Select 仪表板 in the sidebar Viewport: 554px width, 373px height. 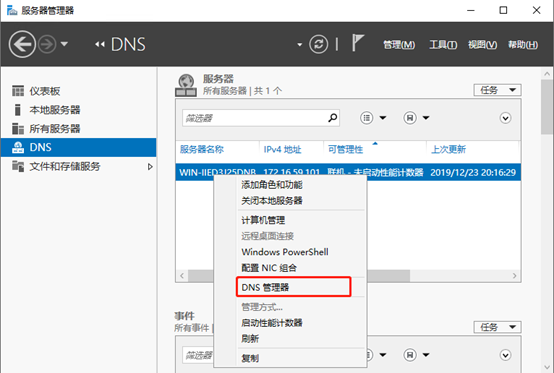tap(78, 91)
